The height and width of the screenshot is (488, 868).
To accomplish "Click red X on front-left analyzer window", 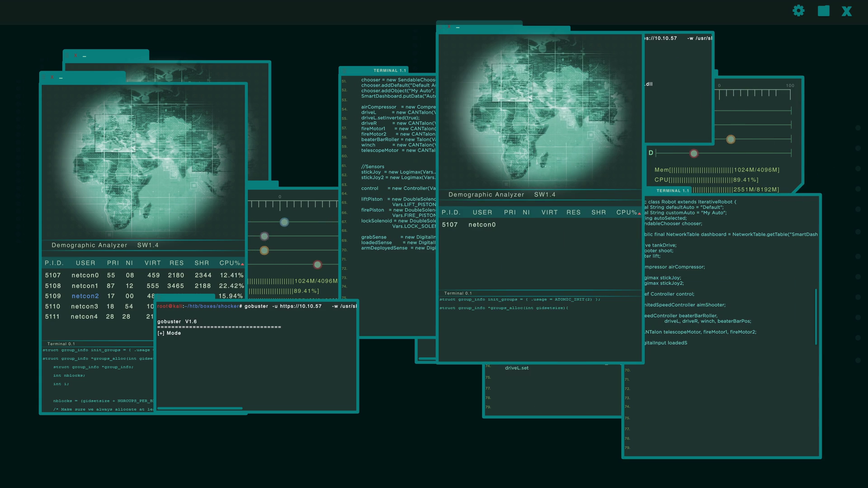I will click(52, 77).
